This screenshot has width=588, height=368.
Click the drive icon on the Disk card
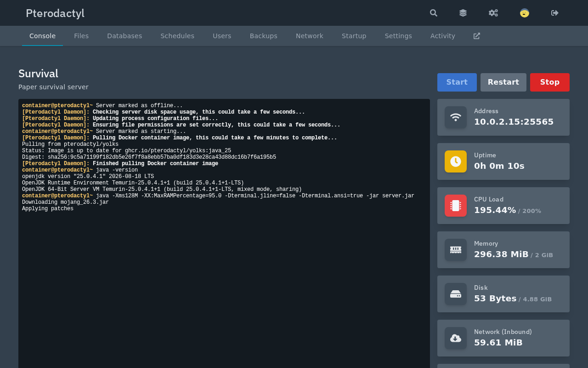click(x=456, y=294)
